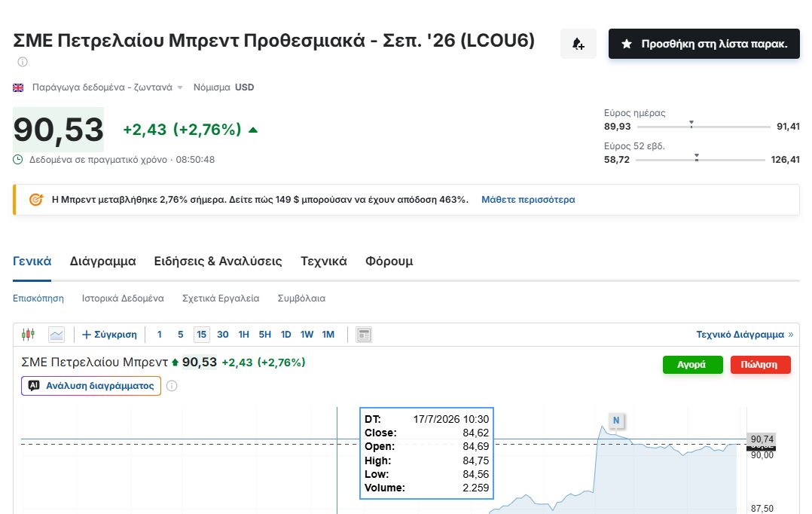Click the Μάθετε περισσότερα link
This screenshot has width=812, height=514.
click(x=528, y=200)
